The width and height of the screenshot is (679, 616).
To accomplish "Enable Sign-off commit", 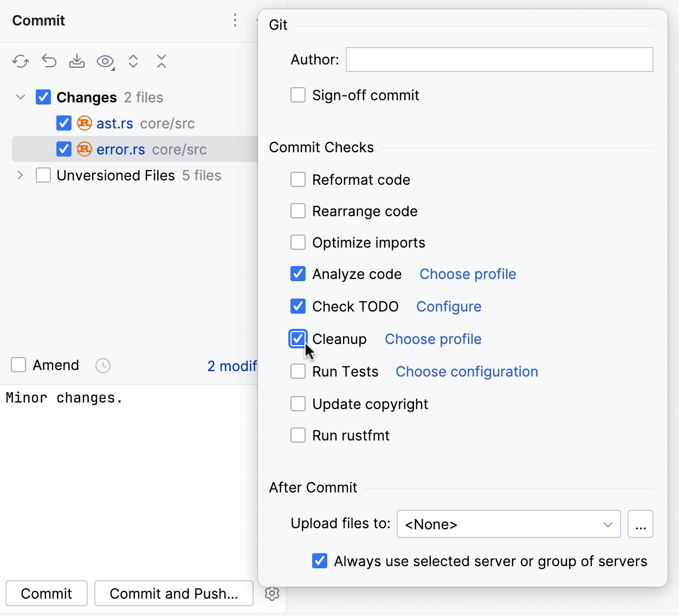I will 298,95.
